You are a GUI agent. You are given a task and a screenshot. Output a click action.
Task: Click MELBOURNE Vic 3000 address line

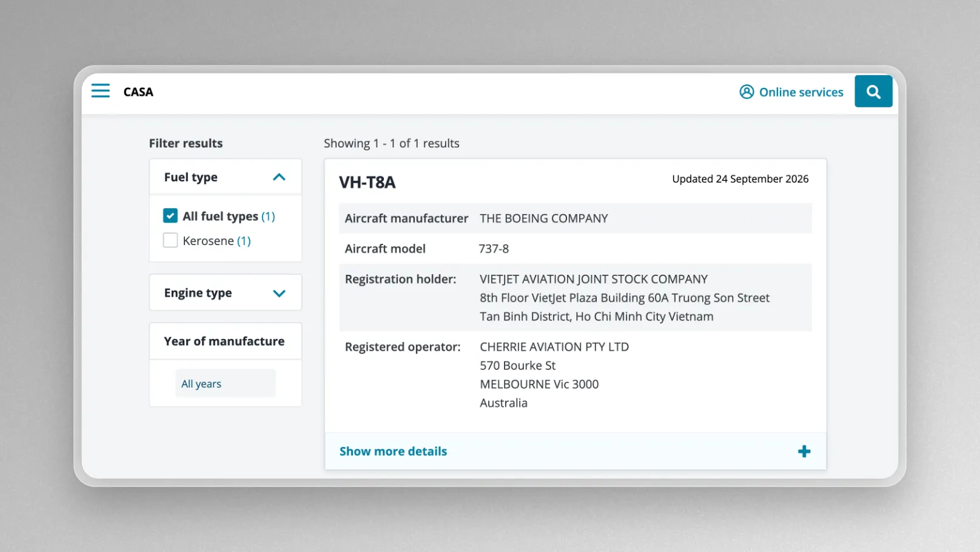pos(539,384)
